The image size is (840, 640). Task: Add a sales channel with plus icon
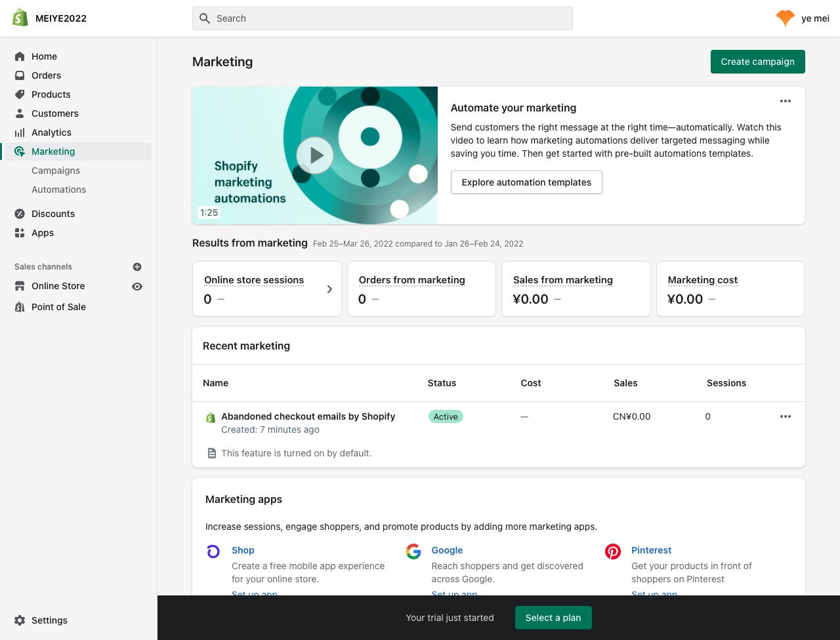137,267
